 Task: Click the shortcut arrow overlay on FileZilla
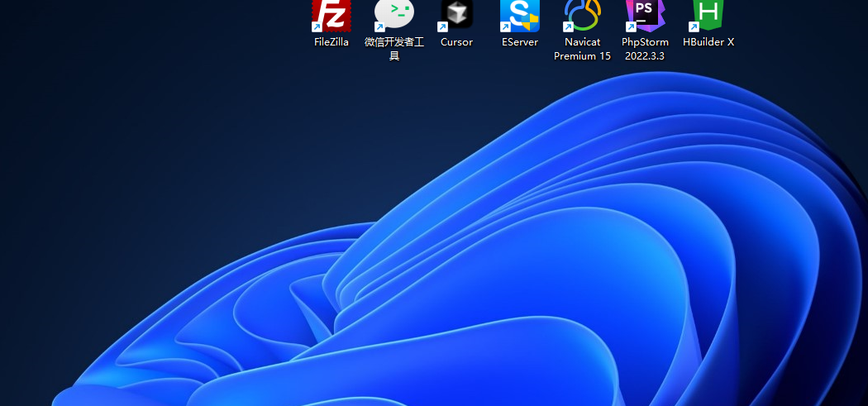[x=317, y=27]
